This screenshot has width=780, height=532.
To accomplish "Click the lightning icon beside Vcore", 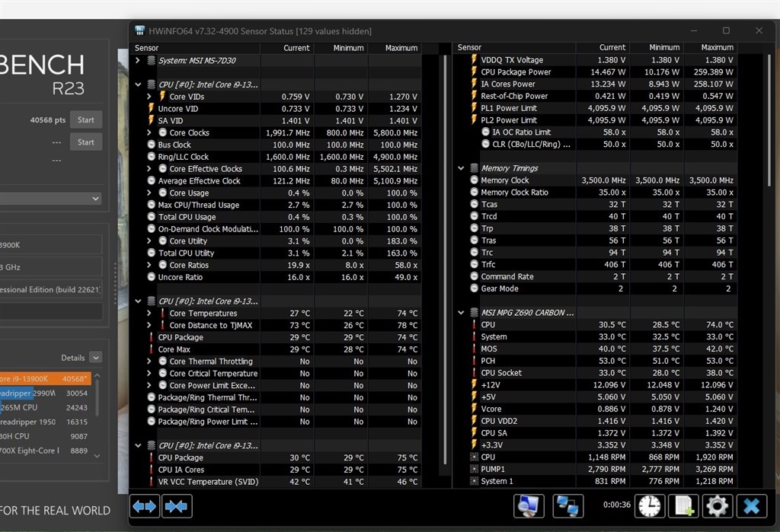I will click(474, 409).
